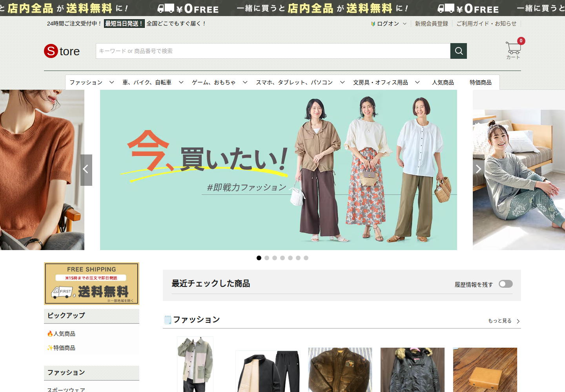Expand the スマホ、タブレット、パソコン chevron
Screen dimensions: 565x392
[x=343, y=82]
